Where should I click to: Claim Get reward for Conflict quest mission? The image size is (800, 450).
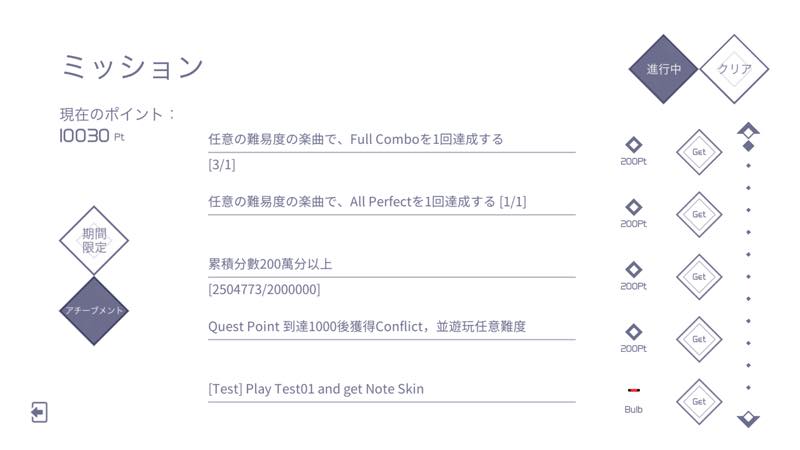(699, 339)
